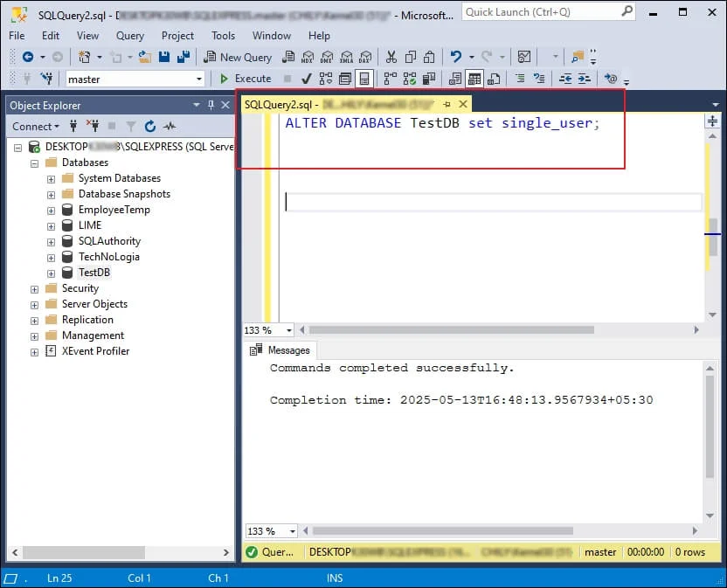The image size is (727, 588).
Task: Click the DMX query icon
Action: click(x=327, y=57)
